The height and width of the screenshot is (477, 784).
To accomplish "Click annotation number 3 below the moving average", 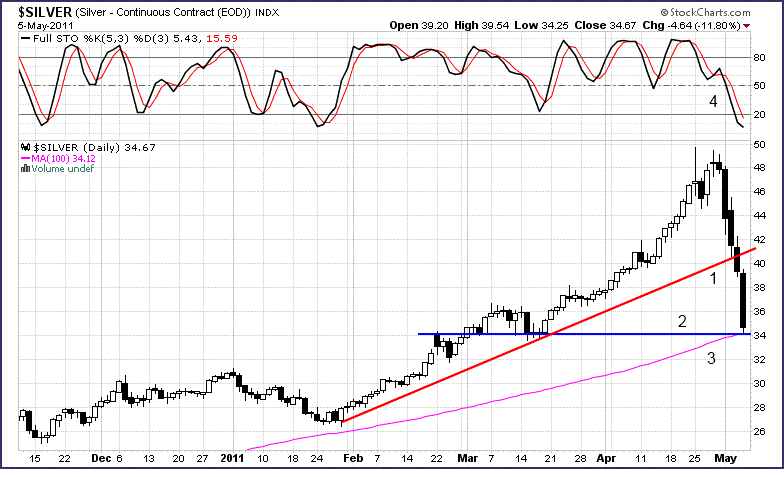I will click(x=712, y=357).
